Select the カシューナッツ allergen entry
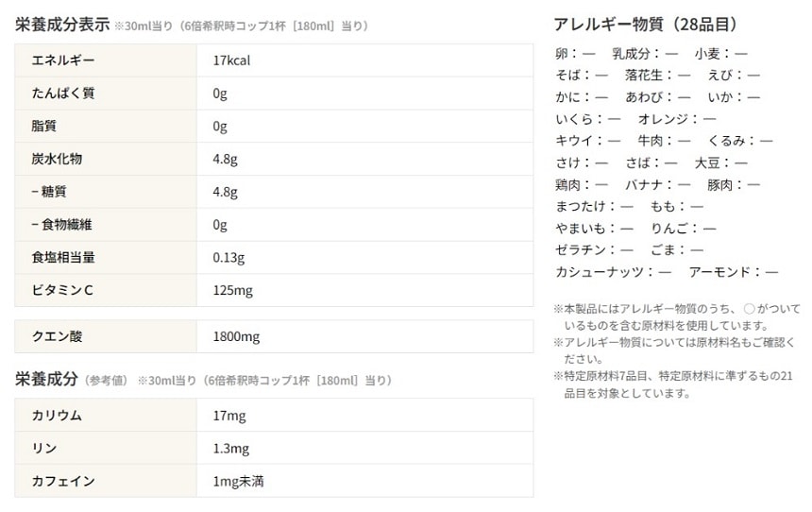The image size is (812, 512). [x=601, y=272]
